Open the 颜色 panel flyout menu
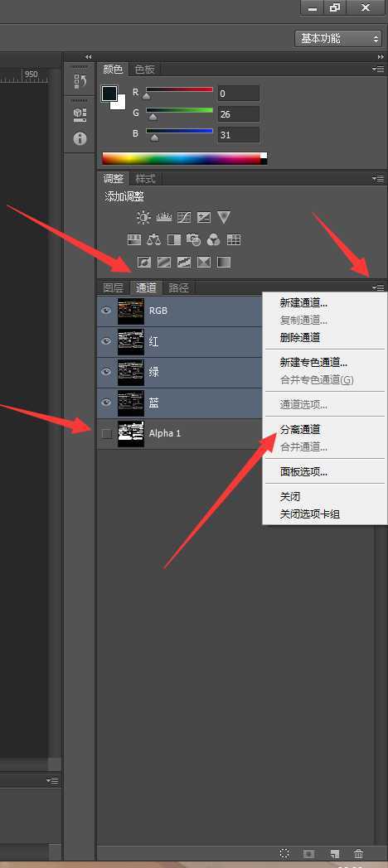 click(x=378, y=70)
